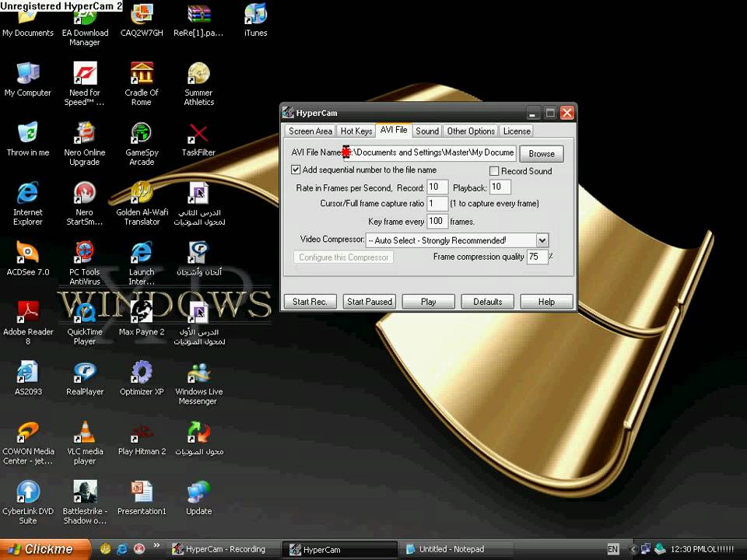Expand the Video Compressor dropdown
The width and height of the screenshot is (747, 560).
tap(542, 240)
